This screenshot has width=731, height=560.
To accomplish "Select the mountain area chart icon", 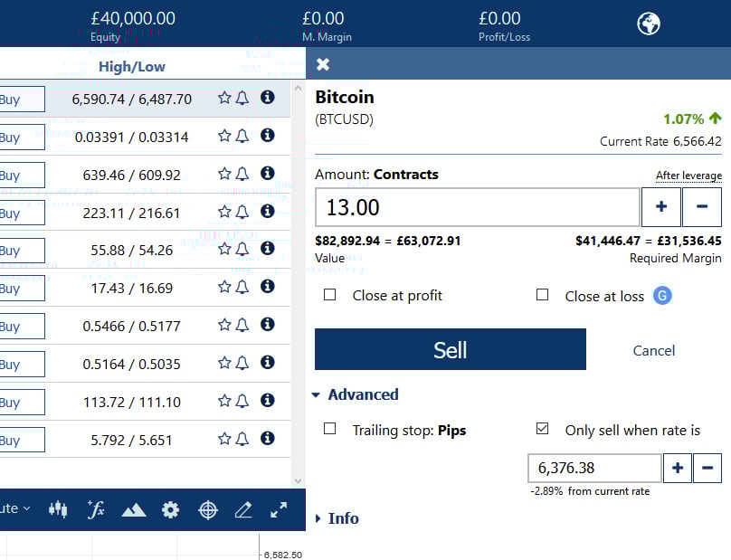I will tap(133, 510).
